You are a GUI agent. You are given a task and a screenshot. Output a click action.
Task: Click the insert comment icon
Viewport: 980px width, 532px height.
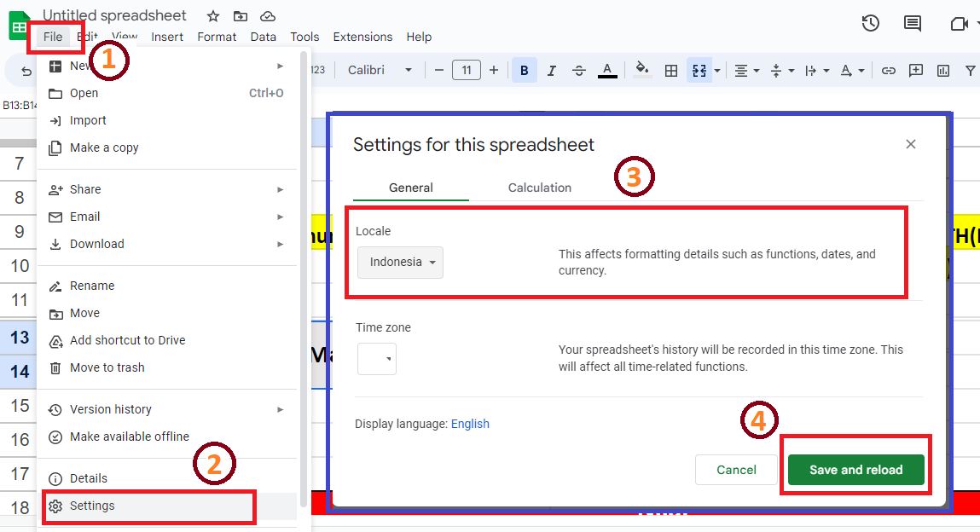[916, 71]
